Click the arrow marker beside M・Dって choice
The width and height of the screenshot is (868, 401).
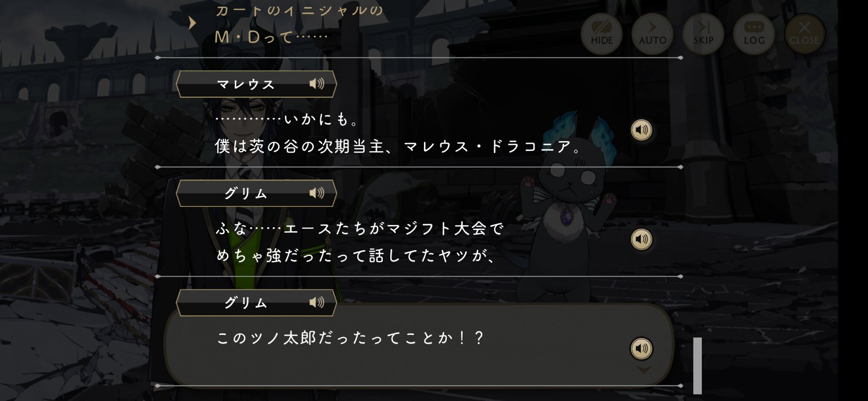click(x=192, y=23)
